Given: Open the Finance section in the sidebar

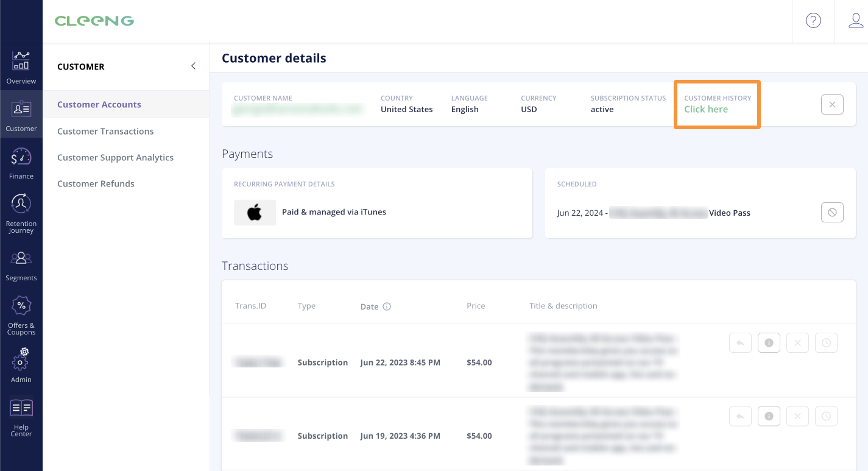Looking at the screenshot, I should click(x=21, y=161).
